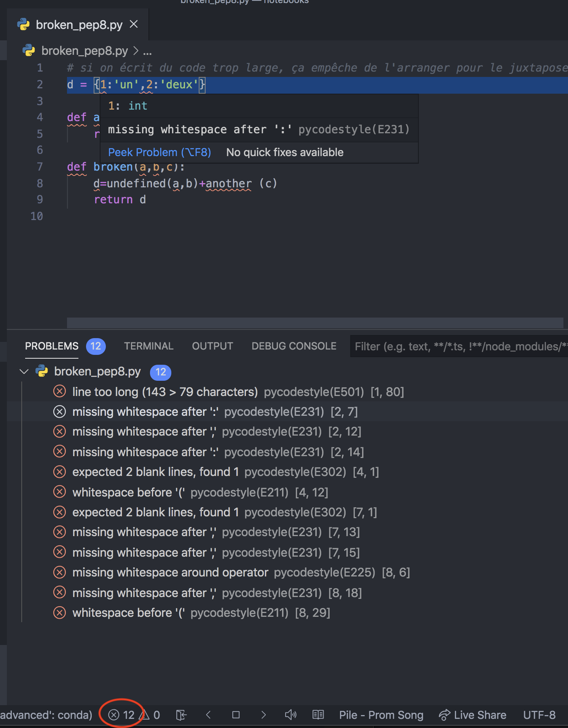Click the open book icon in status bar
Viewport: 568px width, 728px height.
pyautogui.click(x=318, y=715)
